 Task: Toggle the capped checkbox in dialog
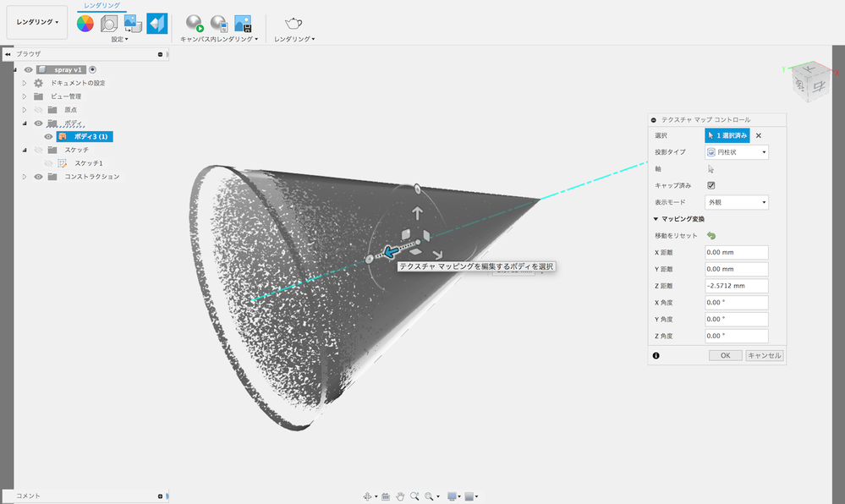pyautogui.click(x=711, y=185)
